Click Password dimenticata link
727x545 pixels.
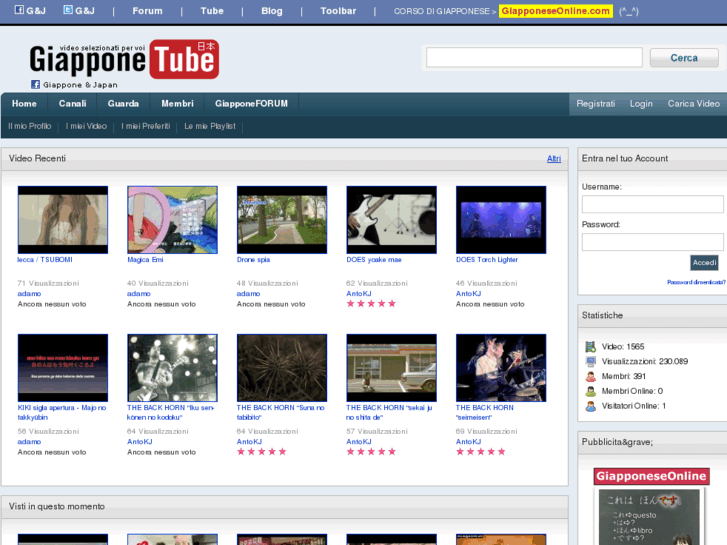[696, 282]
